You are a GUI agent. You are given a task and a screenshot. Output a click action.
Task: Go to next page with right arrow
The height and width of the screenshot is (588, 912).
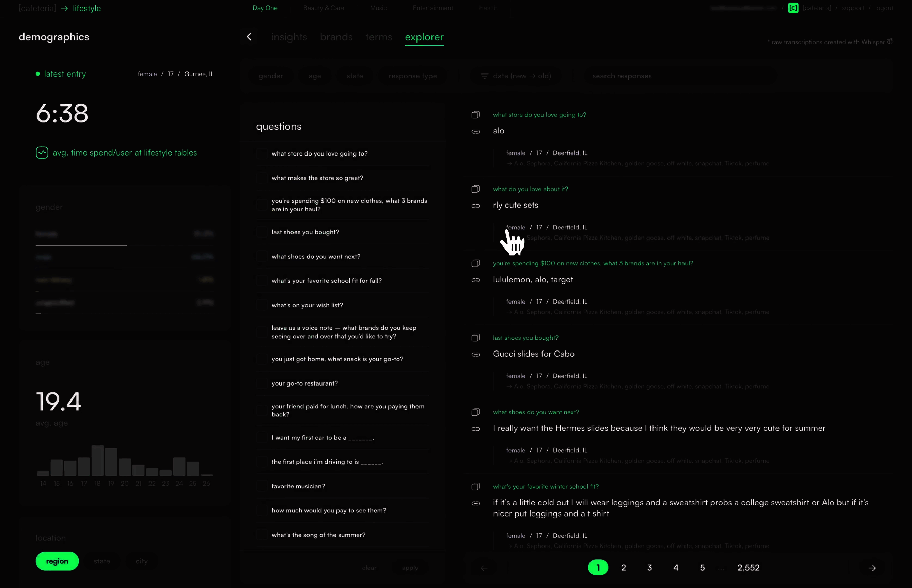[x=871, y=568]
